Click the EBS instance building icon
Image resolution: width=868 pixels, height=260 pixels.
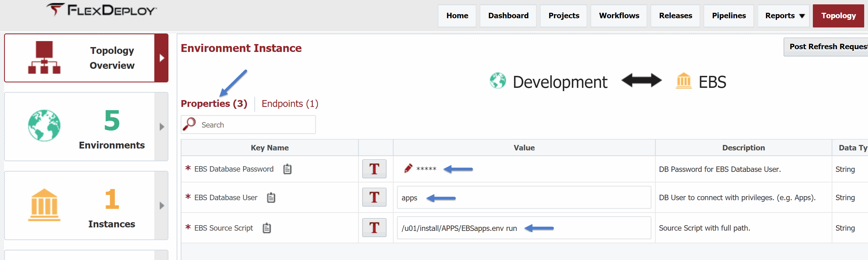[x=683, y=81]
